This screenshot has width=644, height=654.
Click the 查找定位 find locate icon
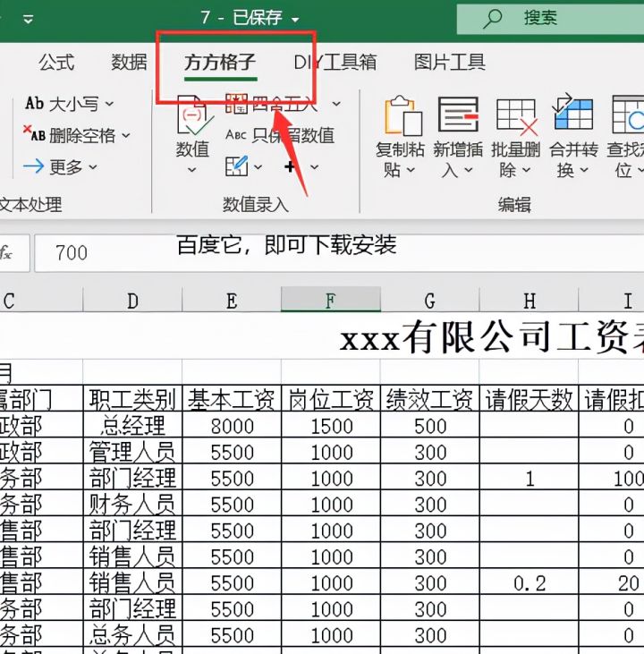pos(628,115)
